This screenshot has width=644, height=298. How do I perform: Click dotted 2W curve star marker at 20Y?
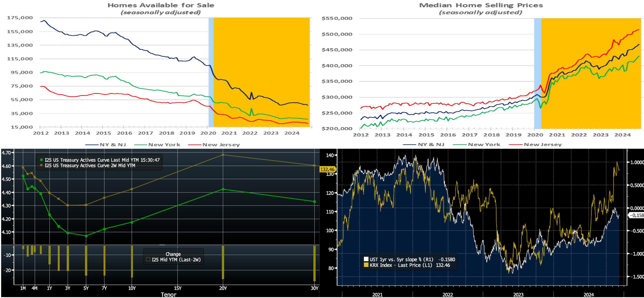point(223,155)
